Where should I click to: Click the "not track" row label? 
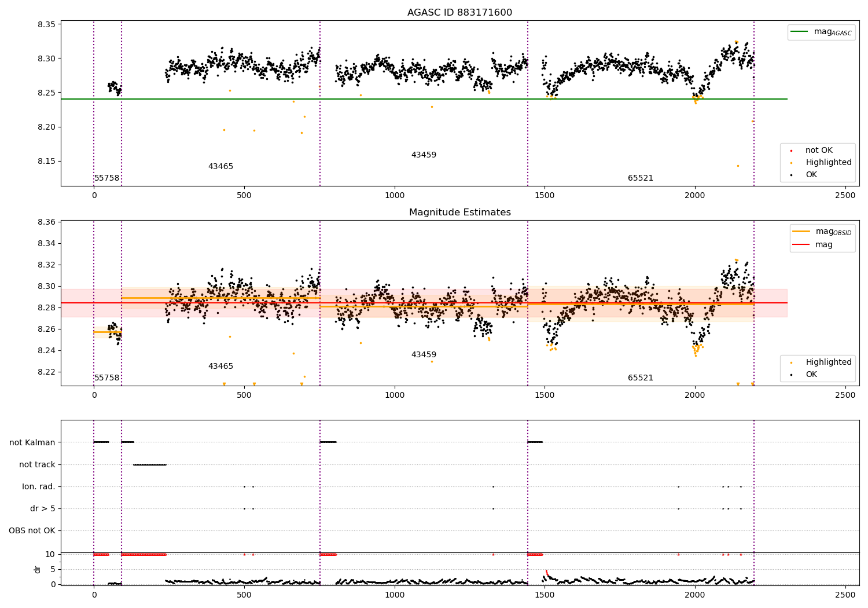pos(37,465)
